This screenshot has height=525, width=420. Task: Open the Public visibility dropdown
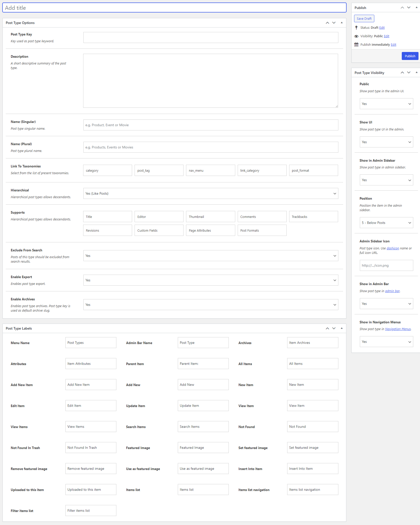click(386, 104)
